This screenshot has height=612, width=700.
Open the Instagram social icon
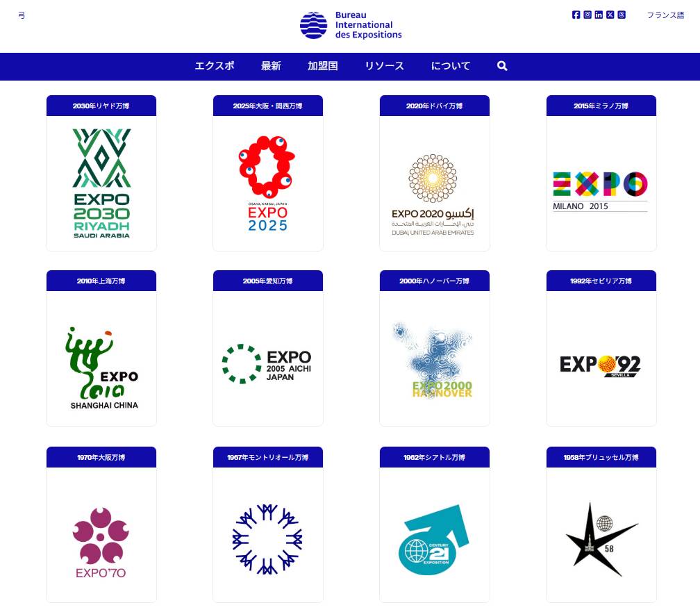point(587,15)
